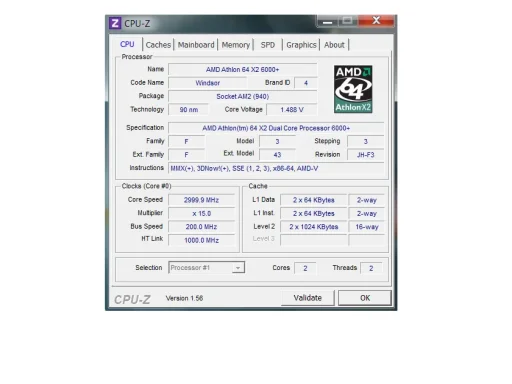
Task: Click the Level 2 value 2 x 1024 KBytes
Action: 313,227
